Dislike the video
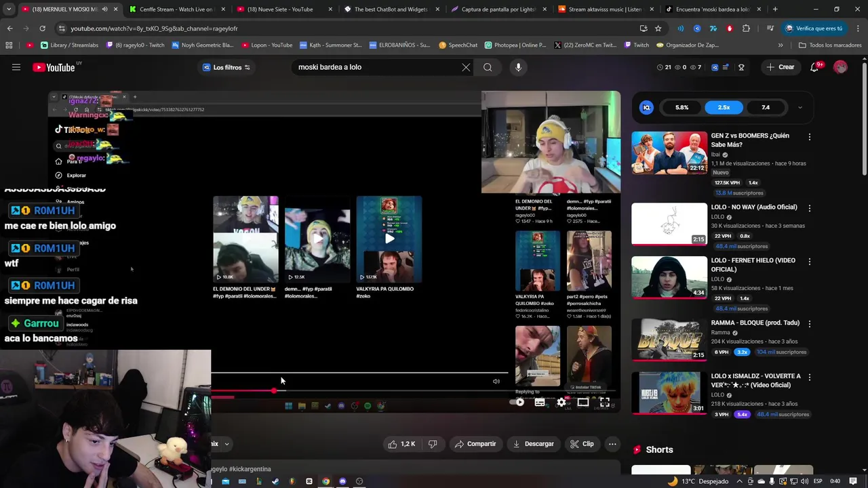868x488 pixels. coord(433,444)
